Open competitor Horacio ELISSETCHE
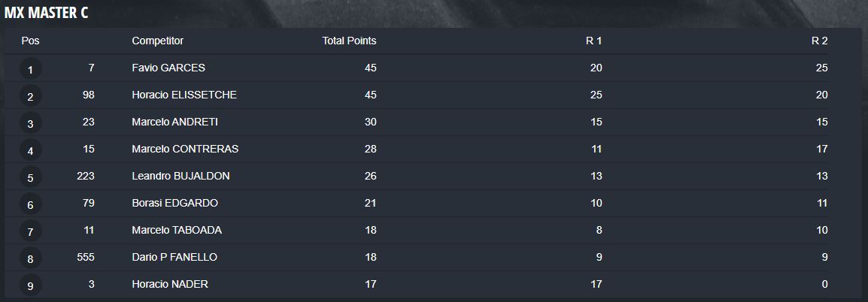868x302 pixels. [184, 95]
